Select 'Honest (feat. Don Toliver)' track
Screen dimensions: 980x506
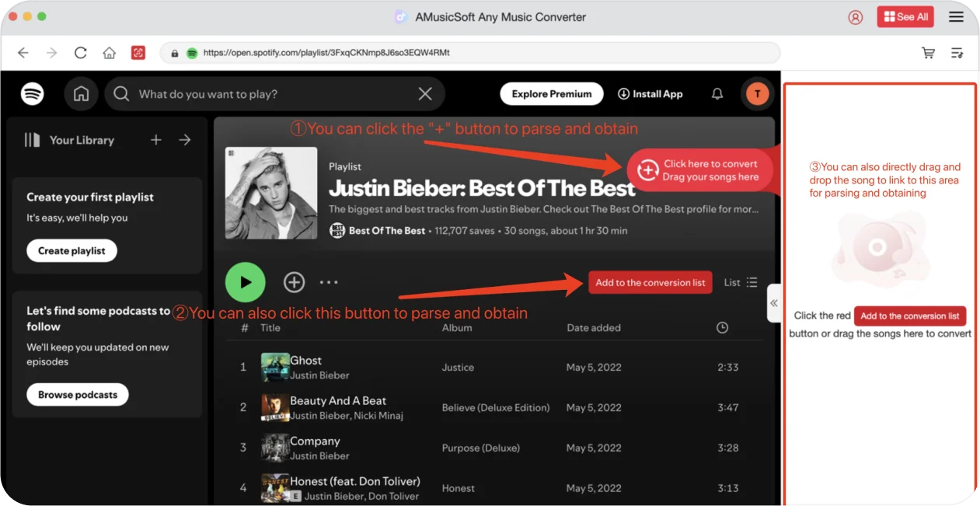355,481
